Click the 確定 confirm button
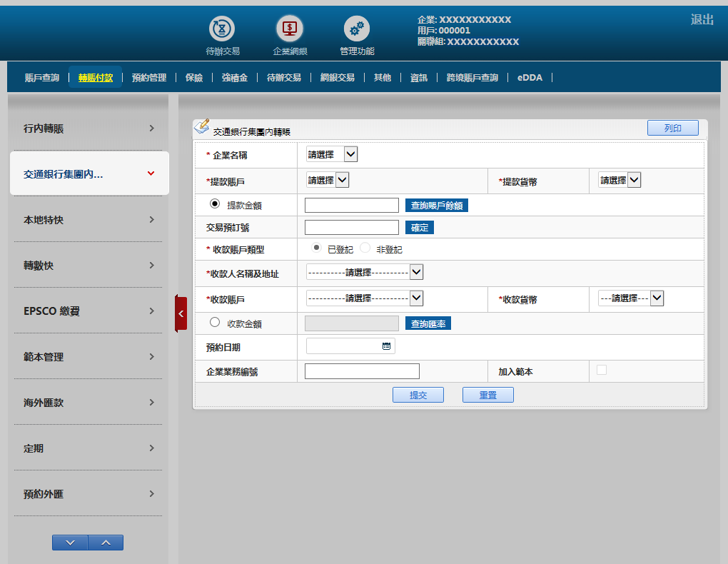Screen dimensions: 728x564 tap(420, 228)
